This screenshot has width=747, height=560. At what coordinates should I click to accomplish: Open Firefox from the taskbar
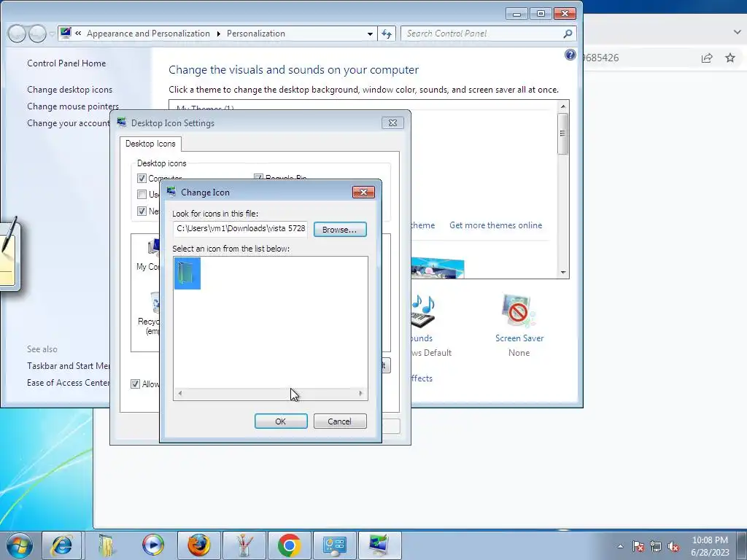[198, 545]
